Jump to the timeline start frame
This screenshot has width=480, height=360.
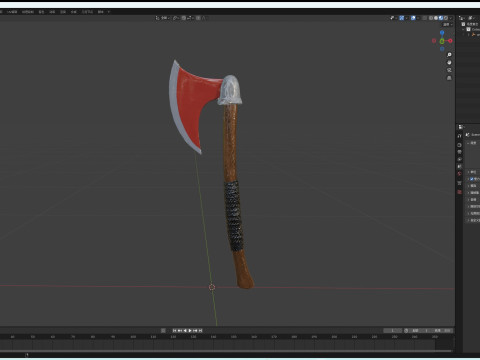coord(174,330)
